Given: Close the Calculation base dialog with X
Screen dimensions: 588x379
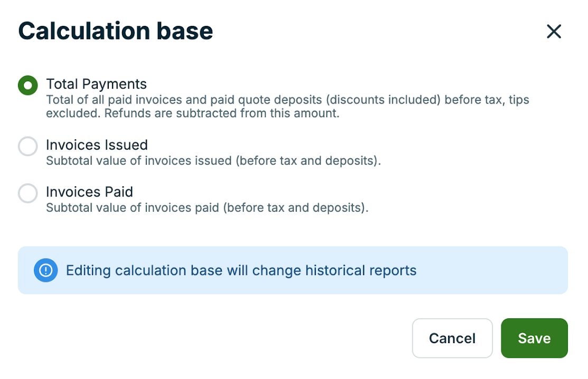Looking at the screenshot, I should (x=554, y=32).
